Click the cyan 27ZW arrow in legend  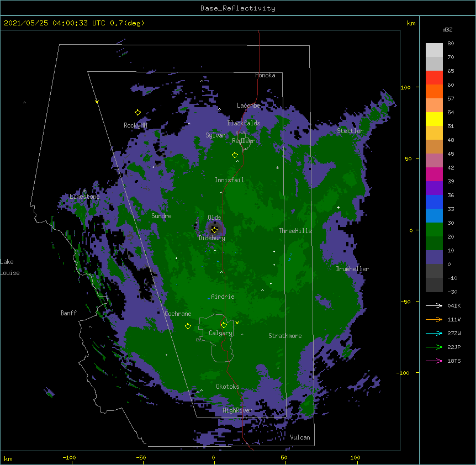[434, 333]
